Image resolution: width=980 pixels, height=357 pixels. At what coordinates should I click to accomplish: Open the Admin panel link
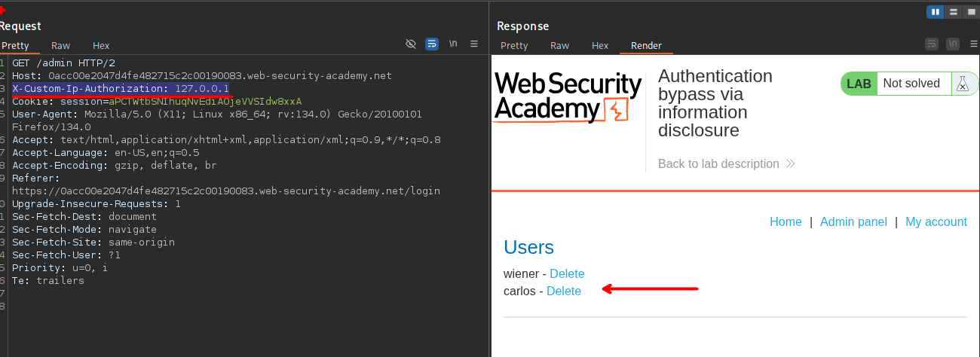coord(853,222)
